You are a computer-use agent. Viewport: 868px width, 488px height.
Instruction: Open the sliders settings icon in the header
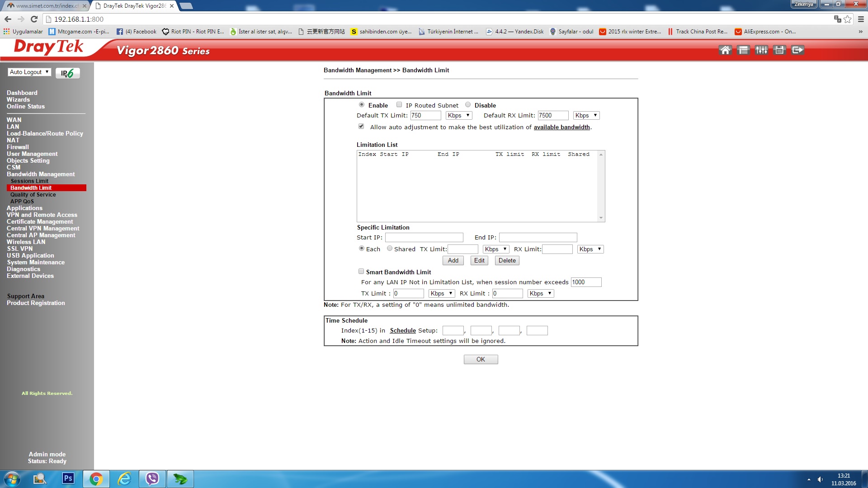point(761,50)
